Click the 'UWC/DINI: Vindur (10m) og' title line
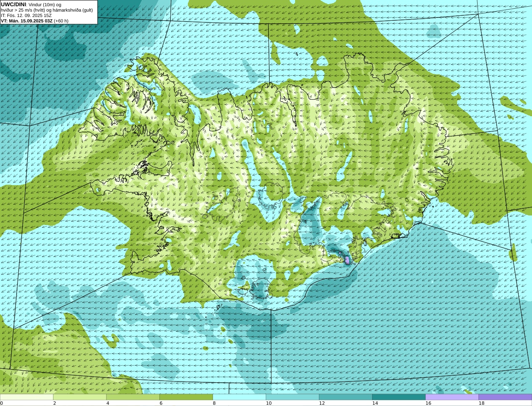The height and width of the screenshot is (406, 532). [31, 4]
